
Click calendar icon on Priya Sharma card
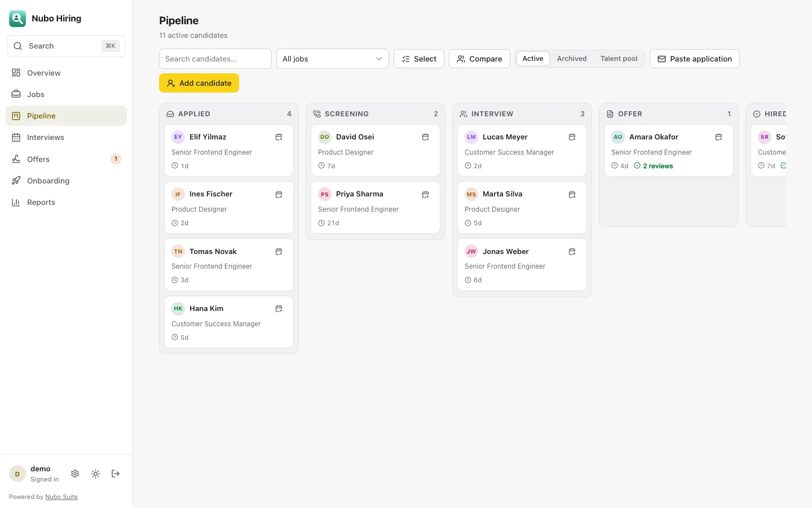tap(425, 194)
